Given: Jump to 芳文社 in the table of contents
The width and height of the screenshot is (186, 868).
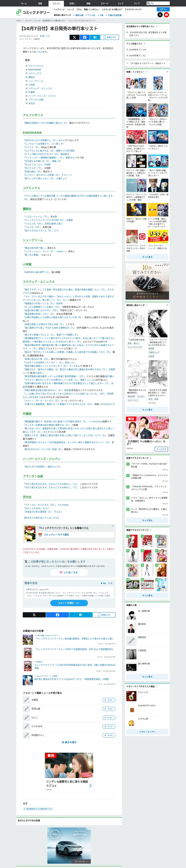Looking at the screenshot, I should (x=31, y=103).
